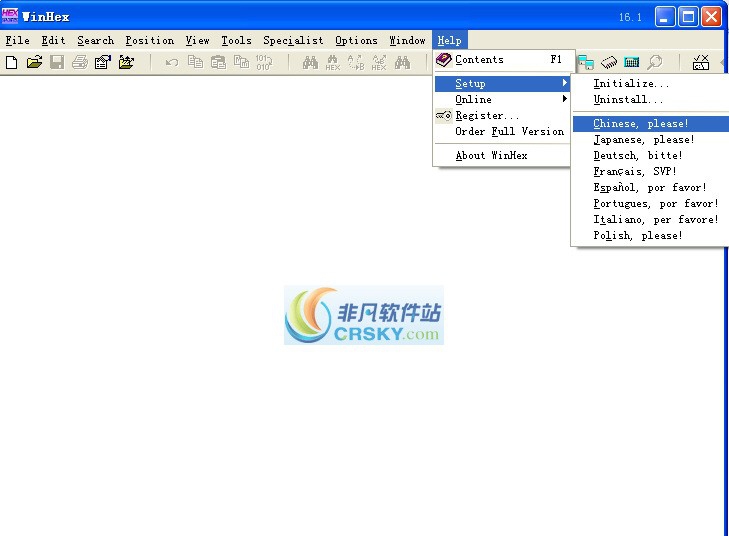729x536 pixels.
Task: Select Initialize... in Setup submenu
Action: click(x=651, y=84)
